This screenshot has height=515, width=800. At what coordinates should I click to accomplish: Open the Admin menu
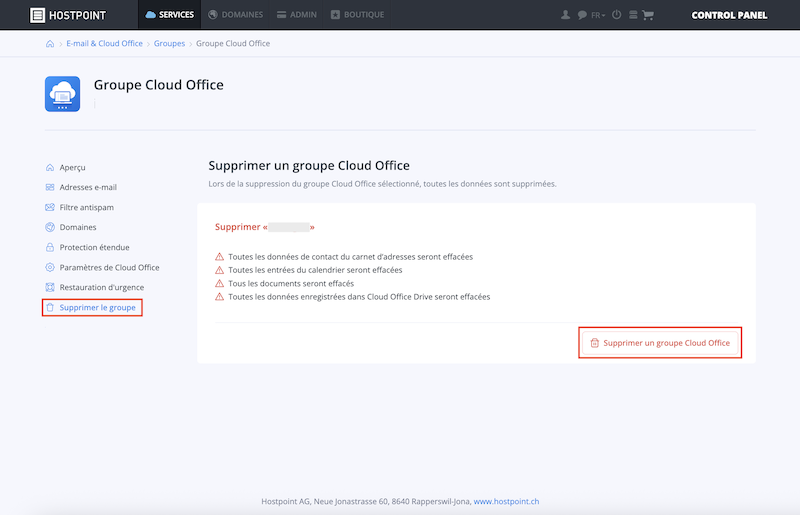point(296,15)
